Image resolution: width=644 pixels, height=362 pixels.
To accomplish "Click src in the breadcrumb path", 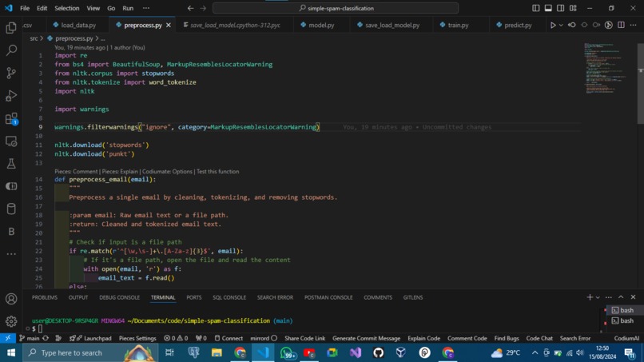I will [x=34, y=38].
